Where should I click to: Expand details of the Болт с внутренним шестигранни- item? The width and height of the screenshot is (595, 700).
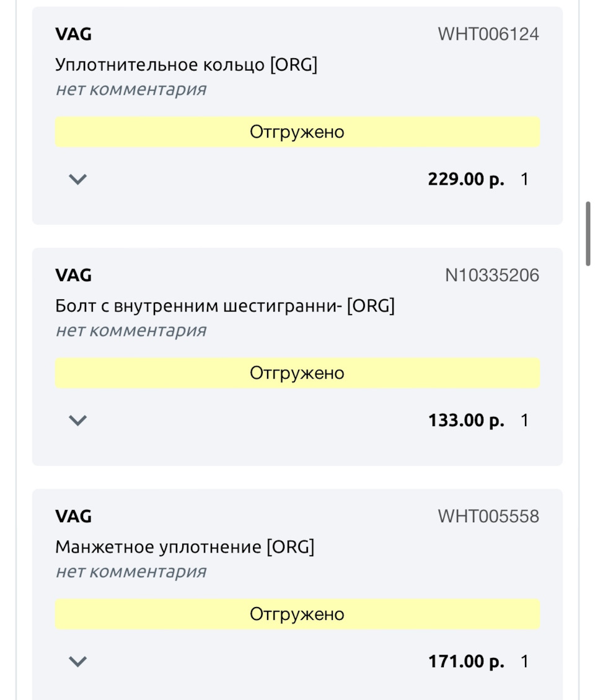[77, 421]
